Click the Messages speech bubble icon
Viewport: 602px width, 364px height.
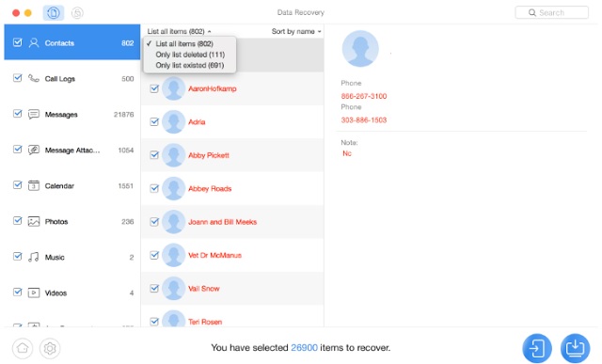pos(34,114)
